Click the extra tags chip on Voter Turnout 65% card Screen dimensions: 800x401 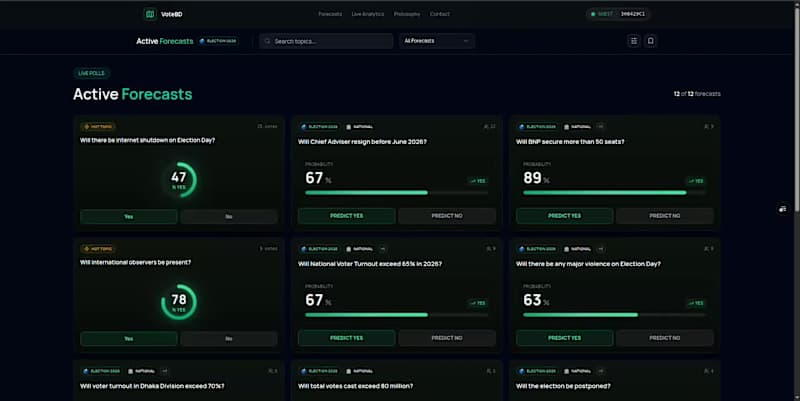383,249
